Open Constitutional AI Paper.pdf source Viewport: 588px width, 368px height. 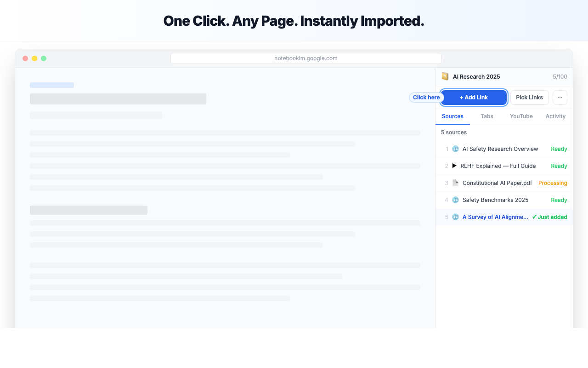coord(497,183)
